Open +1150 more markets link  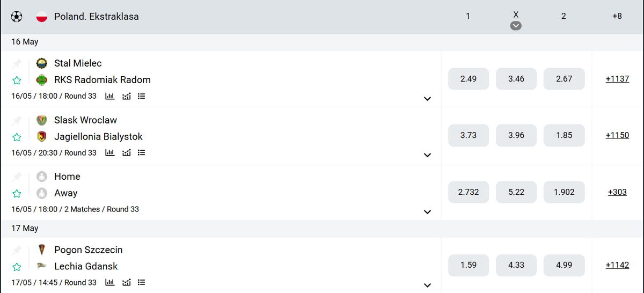click(617, 135)
